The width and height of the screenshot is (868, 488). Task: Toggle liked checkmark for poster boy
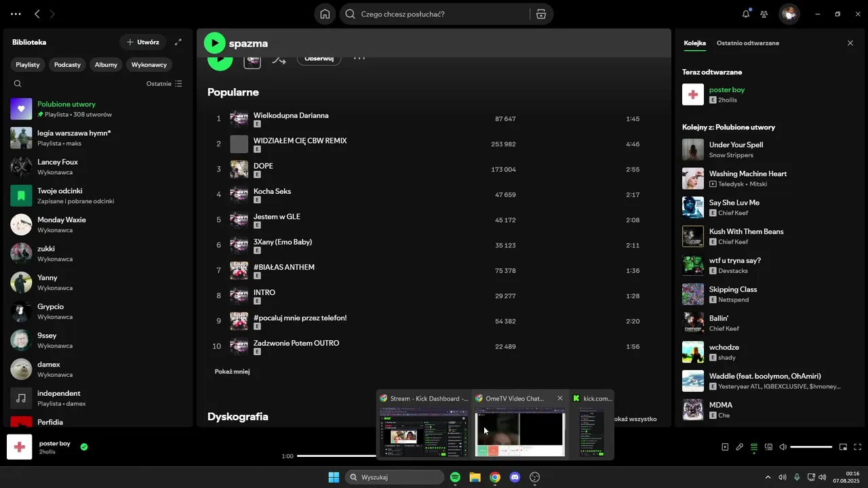point(84,447)
